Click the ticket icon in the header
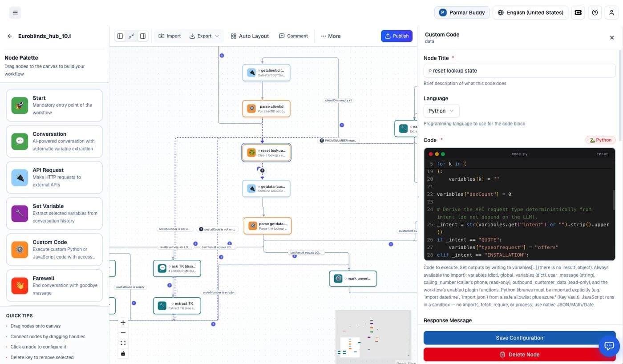623x364 pixels. [578, 12]
